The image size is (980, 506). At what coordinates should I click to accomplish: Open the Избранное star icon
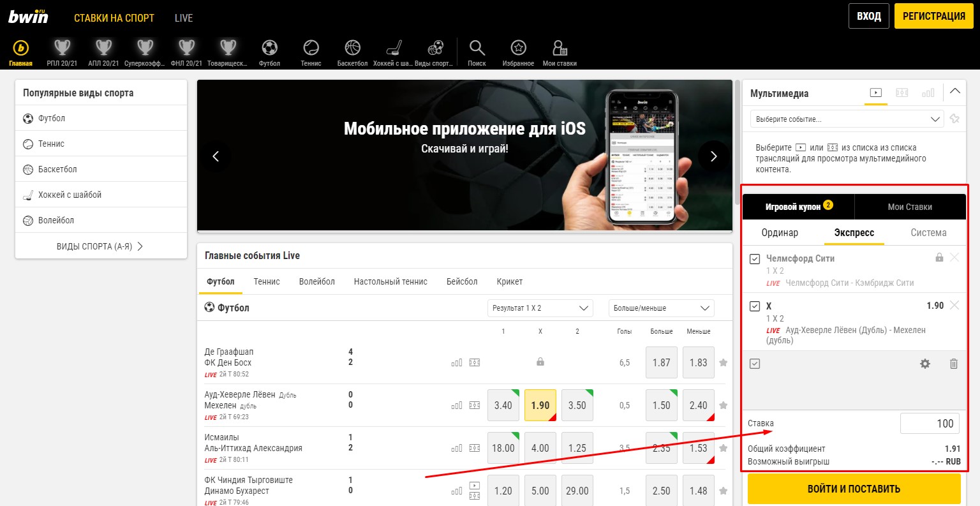coord(518,48)
